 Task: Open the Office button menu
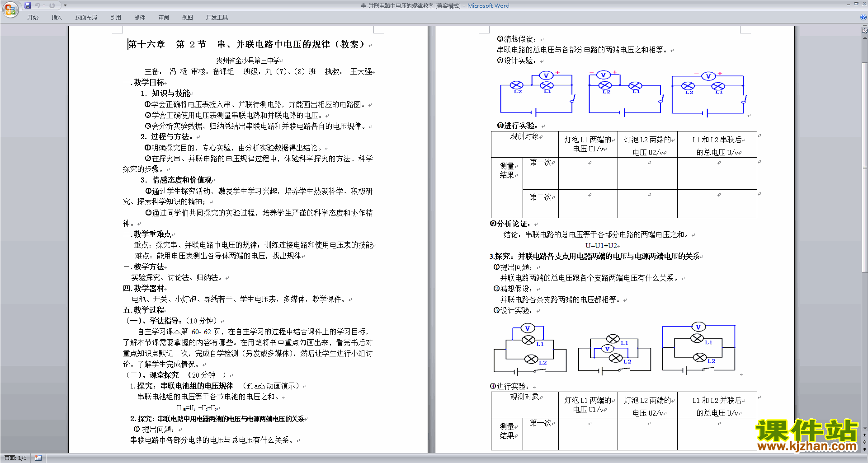point(10,9)
